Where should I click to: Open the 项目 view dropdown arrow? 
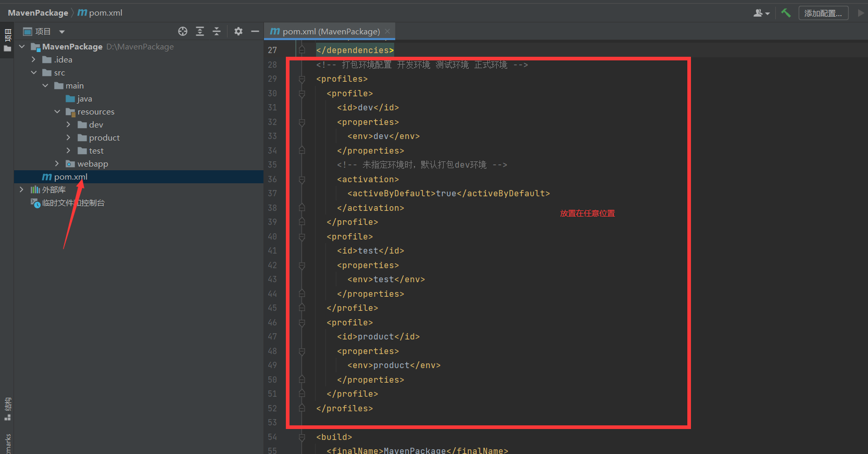(62, 32)
